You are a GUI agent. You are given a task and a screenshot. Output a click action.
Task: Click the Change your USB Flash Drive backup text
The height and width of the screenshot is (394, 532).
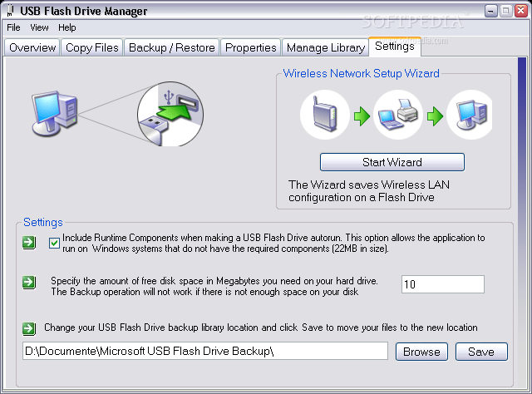click(260, 328)
